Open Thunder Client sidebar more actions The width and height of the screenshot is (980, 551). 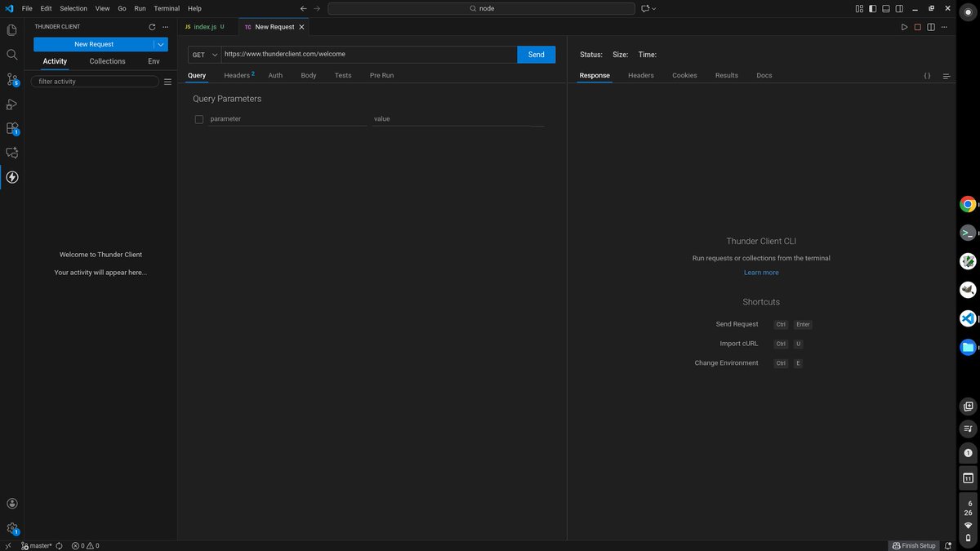165,27
